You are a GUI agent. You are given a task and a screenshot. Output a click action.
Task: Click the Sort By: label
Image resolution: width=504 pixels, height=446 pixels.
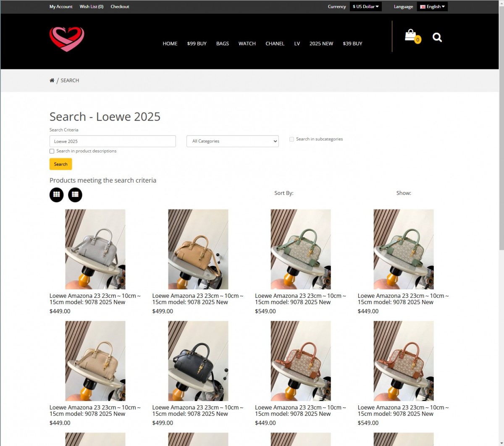click(x=284, y=193)
